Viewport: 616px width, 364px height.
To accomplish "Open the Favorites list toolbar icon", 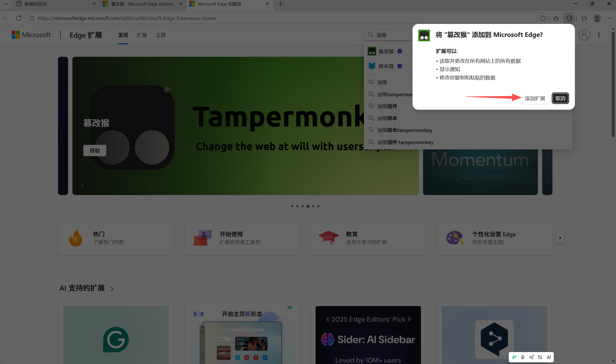I will pyautogui.click(x=584, y=18).
